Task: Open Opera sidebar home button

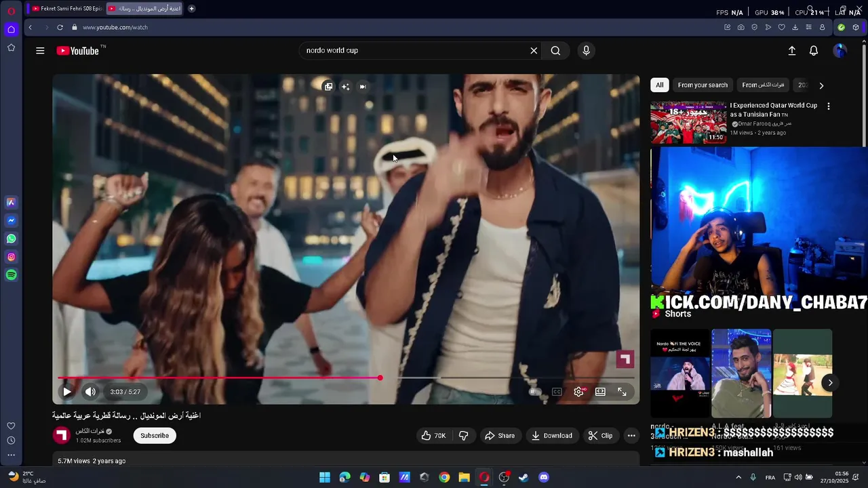Action: point(11,29)
